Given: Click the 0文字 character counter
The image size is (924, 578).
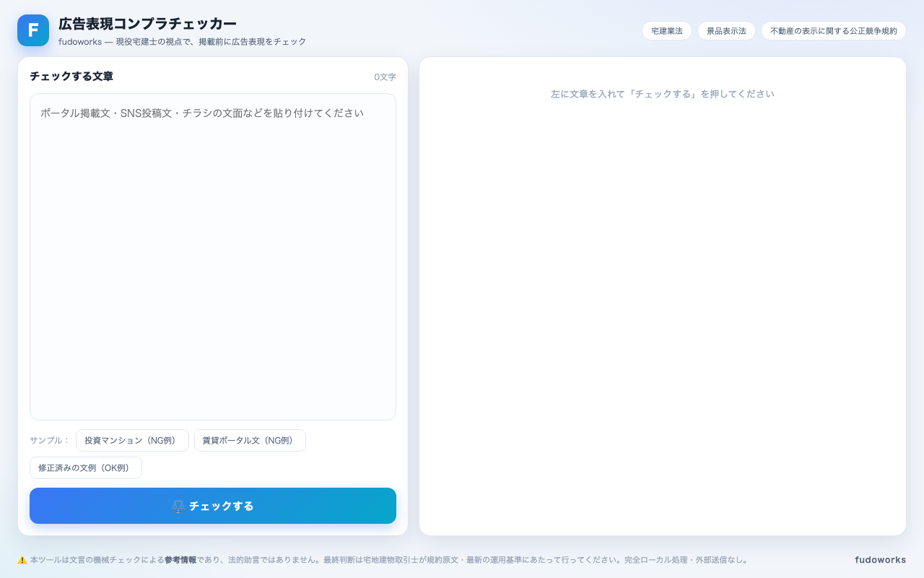Looking at the screenshot, I should point(385,77).
